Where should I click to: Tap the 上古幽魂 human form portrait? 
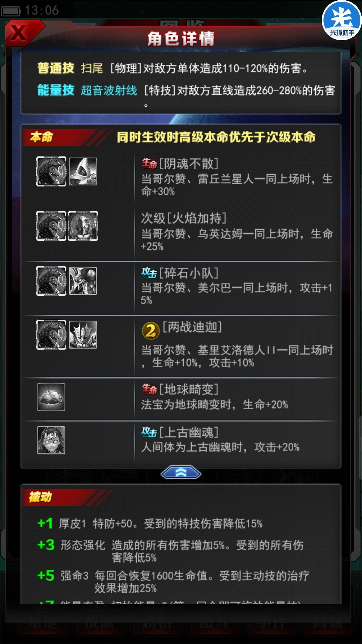pos(51,440)
